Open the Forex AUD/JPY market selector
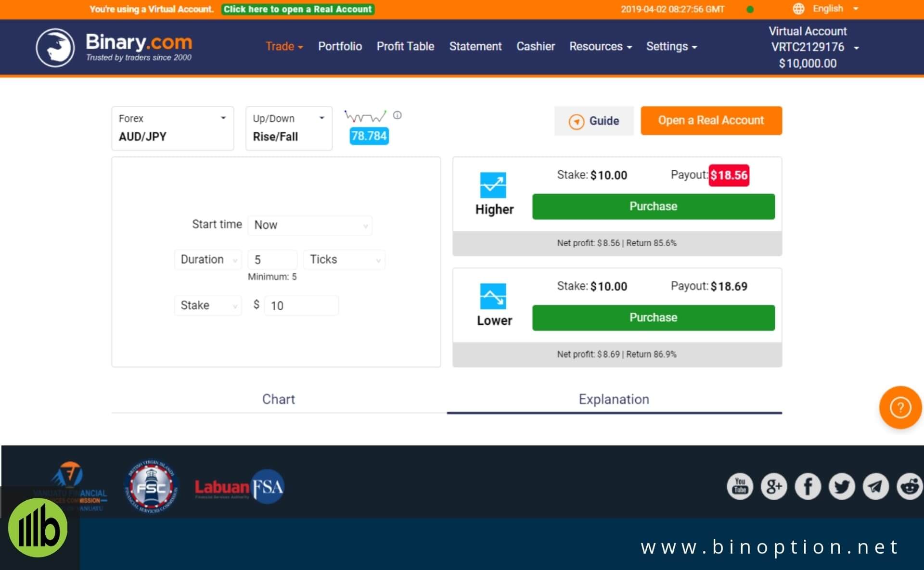The height and width of the screenshot is (570, 924). (x=173, y=128)
